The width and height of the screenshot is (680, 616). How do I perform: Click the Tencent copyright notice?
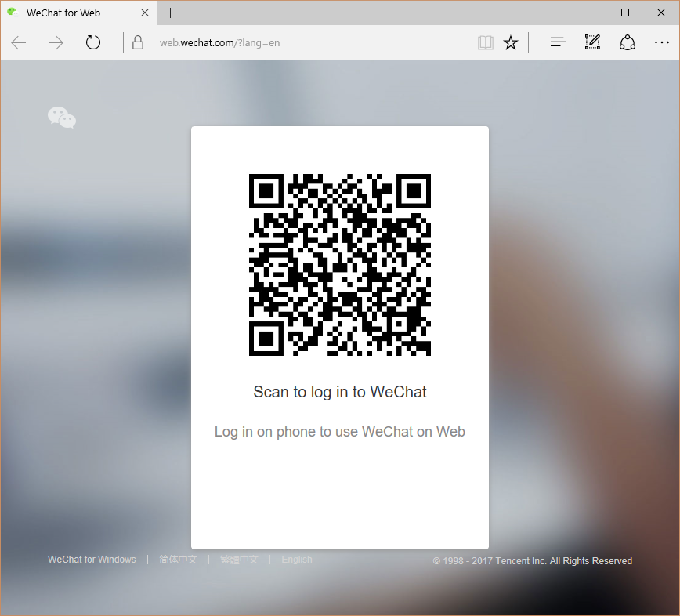532,561
